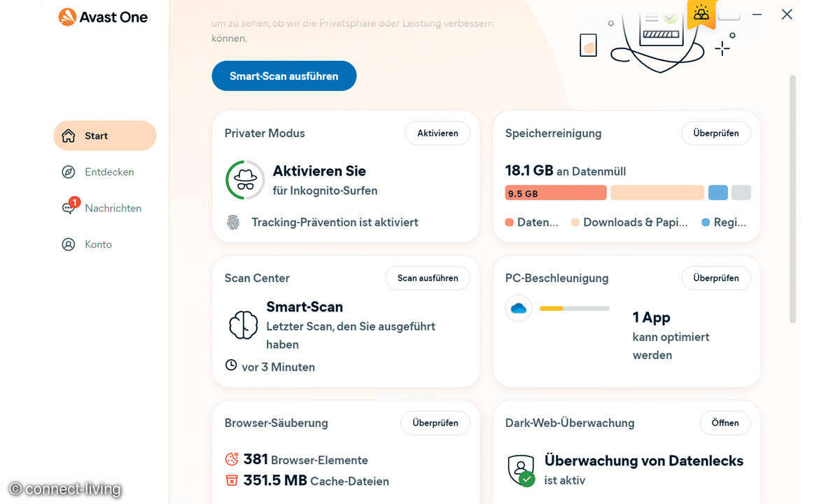Click the Entdecken compass icon
Viewport: 840px width, 504px height.
[68, 172]
